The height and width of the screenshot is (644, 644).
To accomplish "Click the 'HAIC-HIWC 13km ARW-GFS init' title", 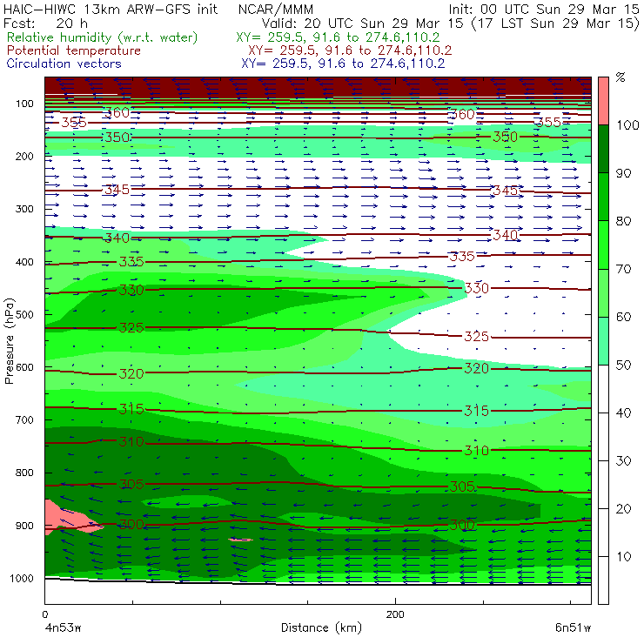I will point(110,9).
